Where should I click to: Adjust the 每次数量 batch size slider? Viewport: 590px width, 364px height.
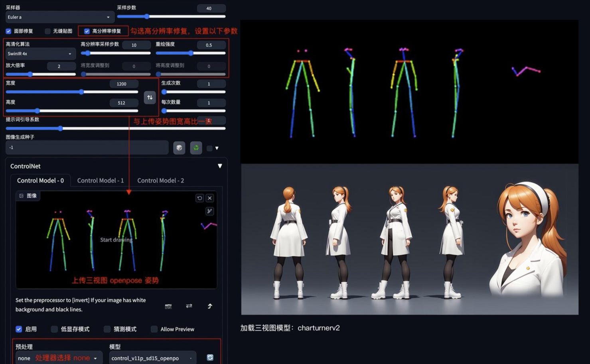193,111
